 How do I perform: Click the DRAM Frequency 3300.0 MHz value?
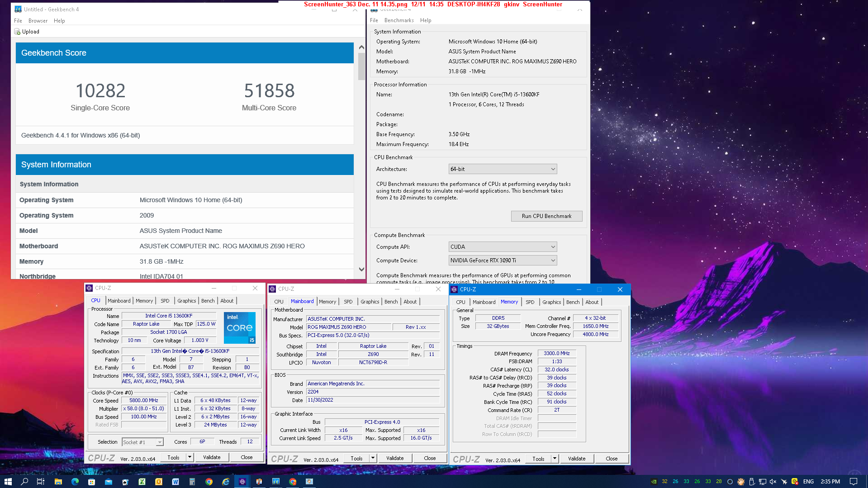pyautogui.click(x=557, y=354)
